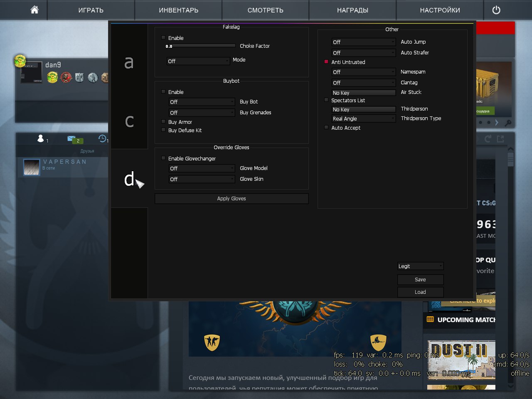The width and height of the screenshot is (532, 399).
Task: Open the Glove Model dropdown
Action: pos(202,168)
